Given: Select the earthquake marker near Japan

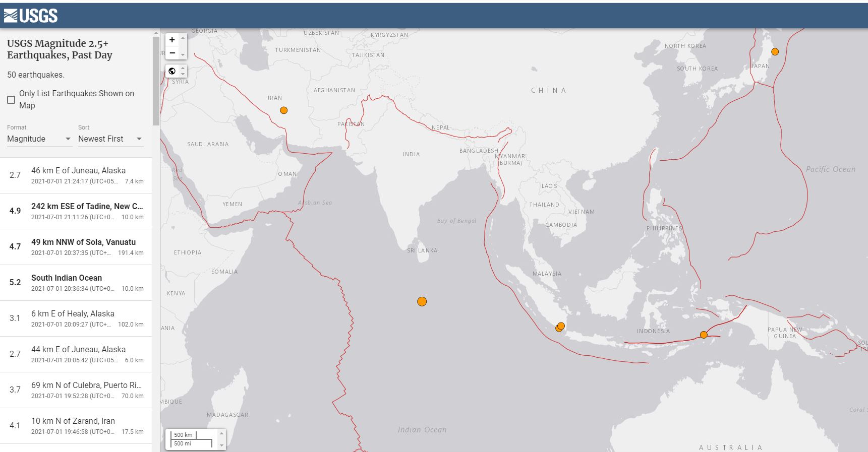Looking at the screenshot, I should [775, 51].
